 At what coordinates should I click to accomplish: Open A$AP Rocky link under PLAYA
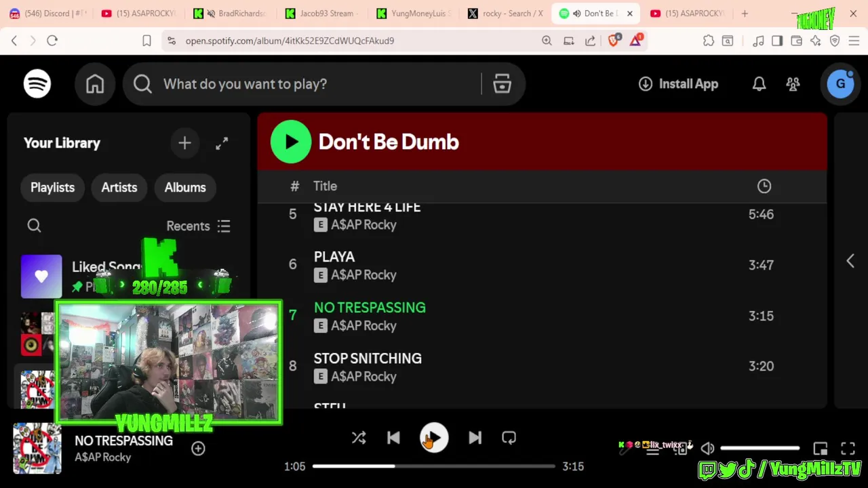363,275
